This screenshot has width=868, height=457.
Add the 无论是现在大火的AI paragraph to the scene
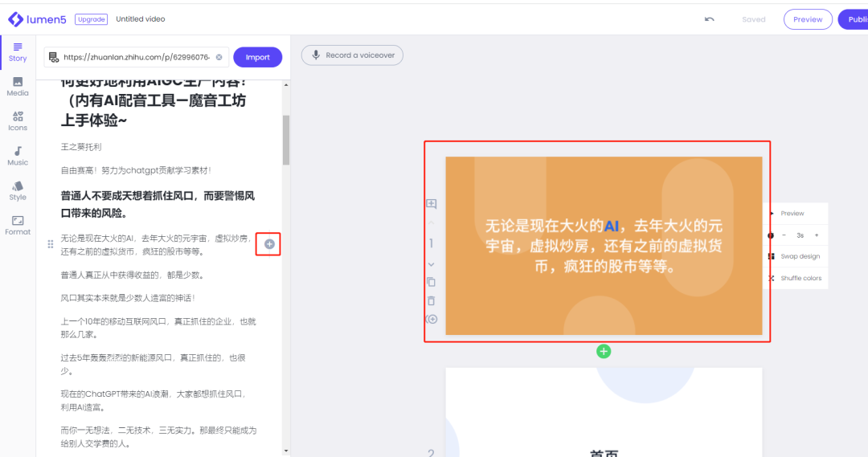click(269, 244)
